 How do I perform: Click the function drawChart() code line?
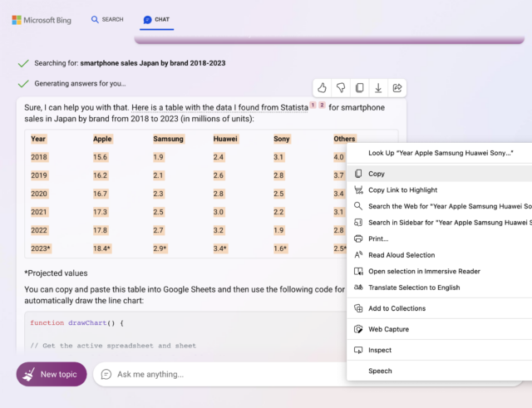click(76, 323)
